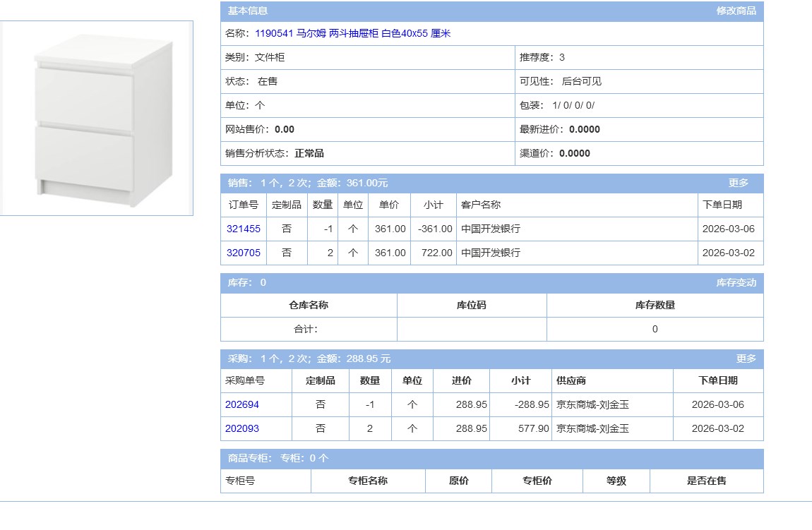The height and width of the screenshot is (530, 812).
Task: Click the 后台可见 visibility value
Action: [x=581, y=81]
